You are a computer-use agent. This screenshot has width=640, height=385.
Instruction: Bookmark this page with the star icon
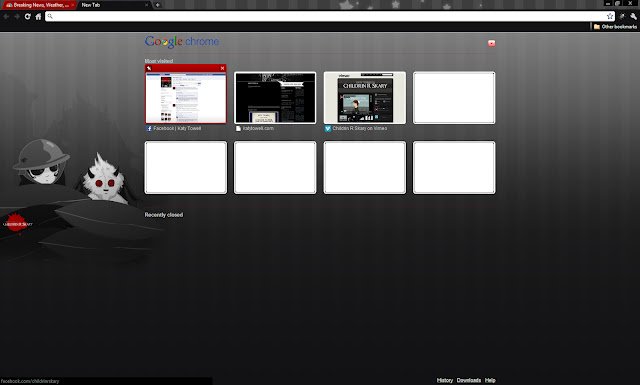(610, 16)
